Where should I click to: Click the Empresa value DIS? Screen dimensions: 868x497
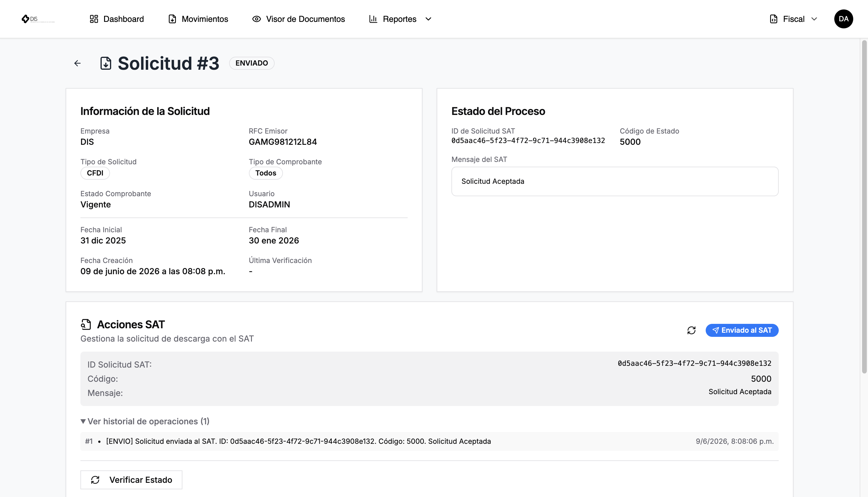pyautogui.click(x=87, y=142)
